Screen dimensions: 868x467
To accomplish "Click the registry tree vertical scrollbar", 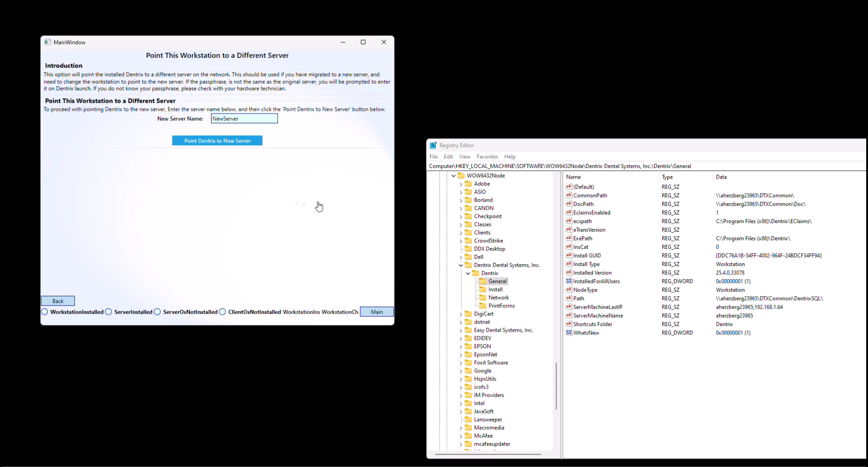I will point(556,385).
